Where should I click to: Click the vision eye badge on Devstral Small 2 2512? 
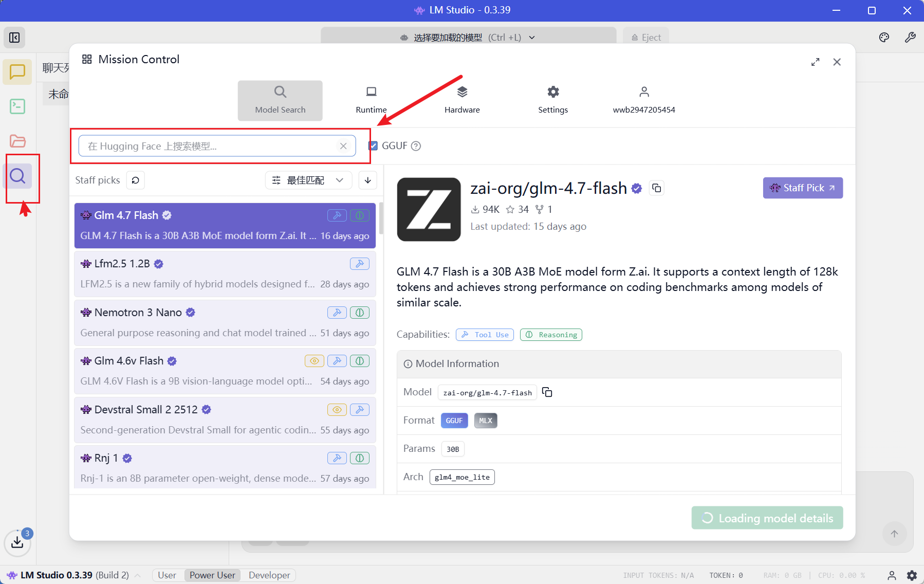tap(337, 410)
